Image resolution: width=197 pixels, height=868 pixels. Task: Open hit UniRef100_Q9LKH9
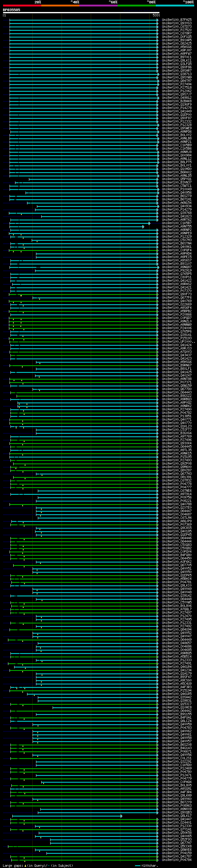point(177,795)
